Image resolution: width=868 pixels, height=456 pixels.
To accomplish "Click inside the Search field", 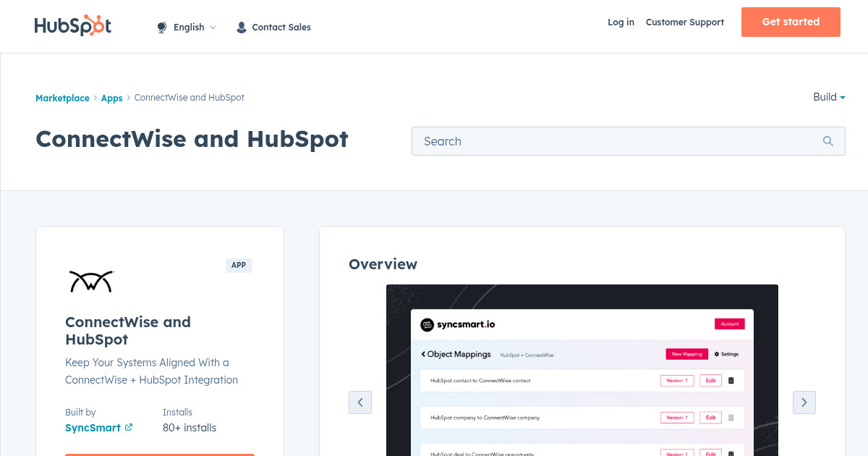I will point(579,141).
